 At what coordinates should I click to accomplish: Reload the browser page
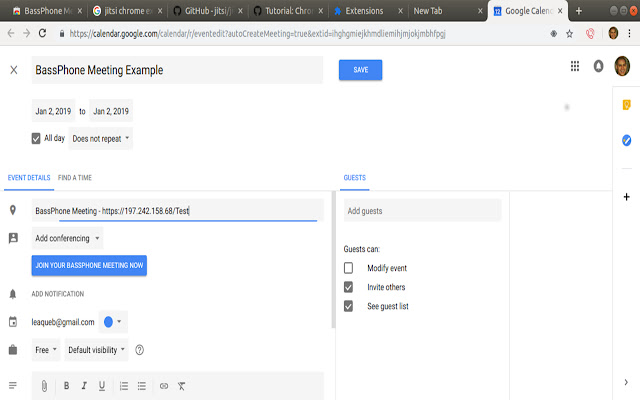42,33
